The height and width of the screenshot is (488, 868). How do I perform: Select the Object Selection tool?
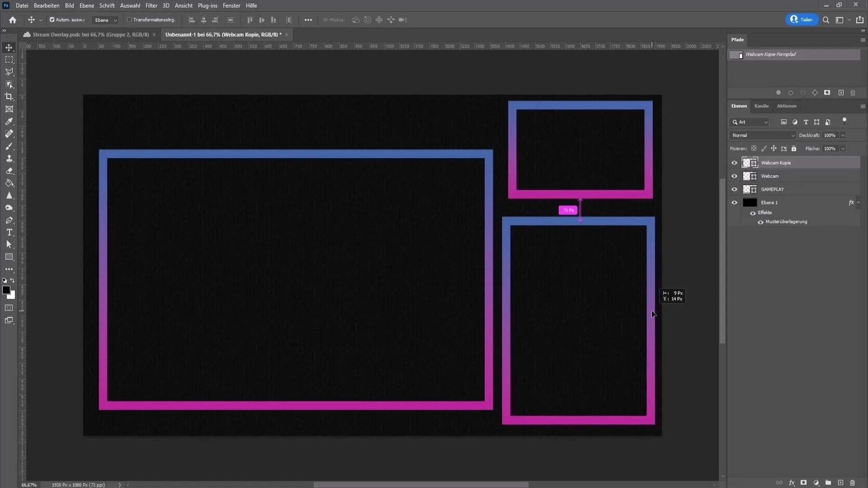(x=9, y=84)
